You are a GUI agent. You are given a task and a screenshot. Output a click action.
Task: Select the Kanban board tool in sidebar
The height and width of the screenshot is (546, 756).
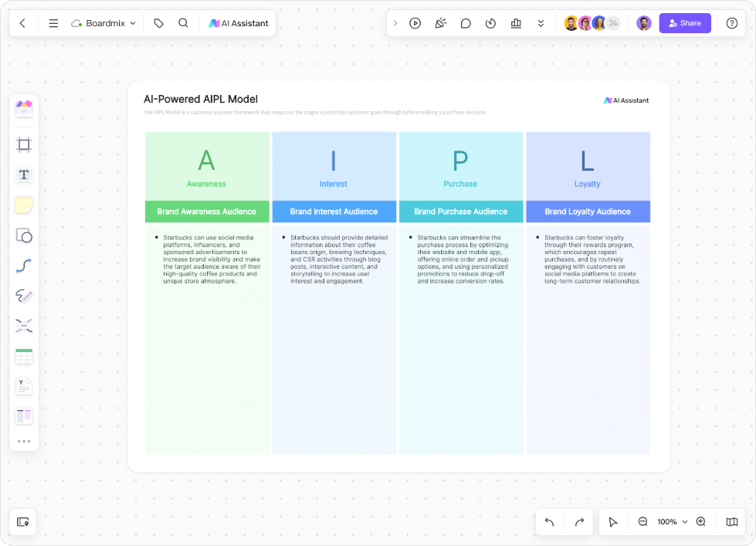pos(24,416)
